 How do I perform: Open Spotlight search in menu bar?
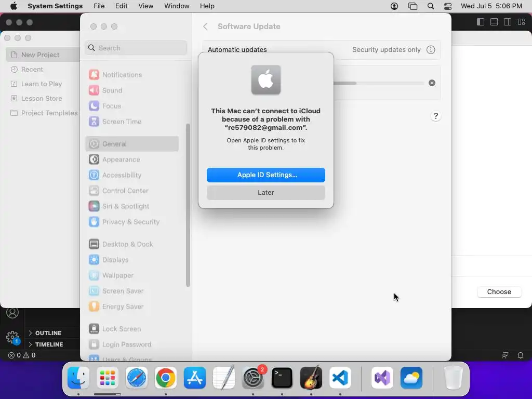click(x=431, y=6)
